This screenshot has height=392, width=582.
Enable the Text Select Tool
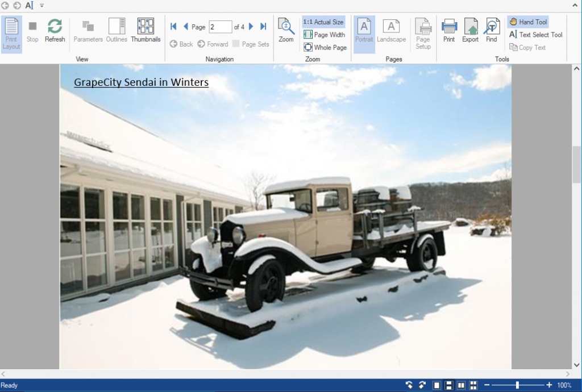[x=535, y=35]
